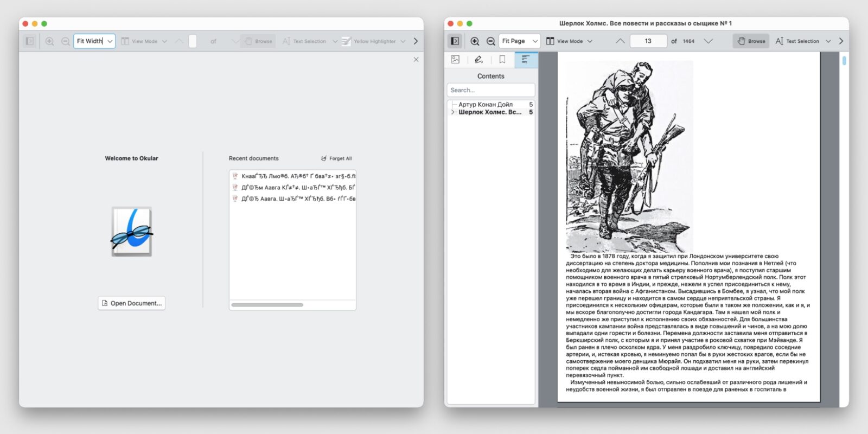The width and height of the screenshot is (868, 434).
Task: Select the Contents outline sidebar tab
Action: point(525,60)
